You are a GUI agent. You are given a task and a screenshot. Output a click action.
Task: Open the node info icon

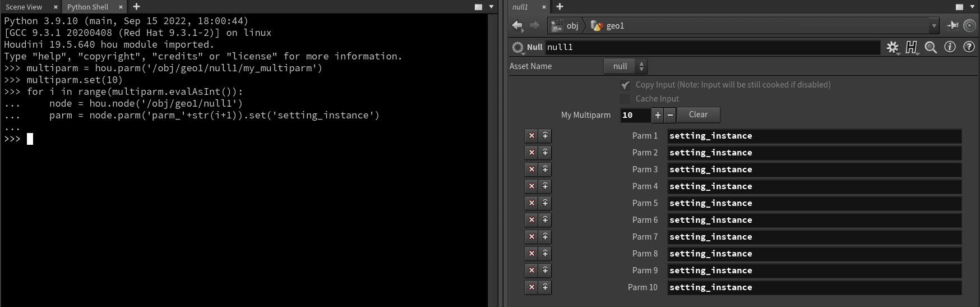[x=950, y=47]
